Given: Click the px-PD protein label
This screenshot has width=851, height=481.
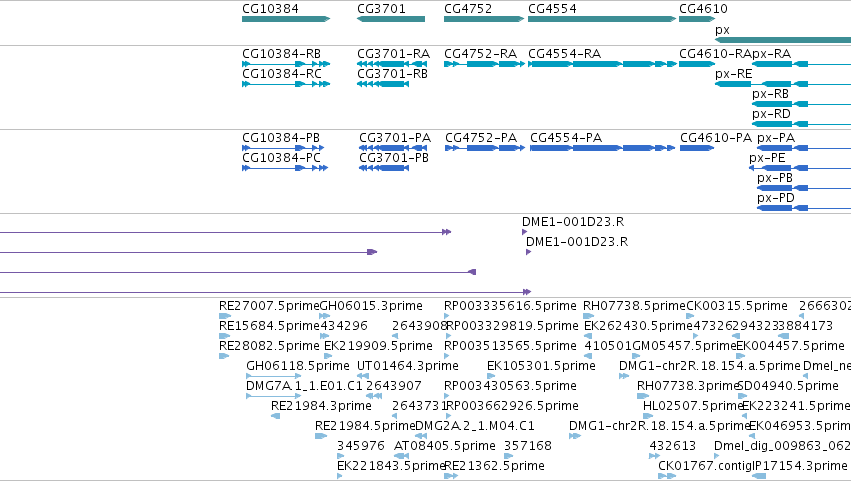Looking at the screenshot, I should pyautogui.click(x=776, y=198).
